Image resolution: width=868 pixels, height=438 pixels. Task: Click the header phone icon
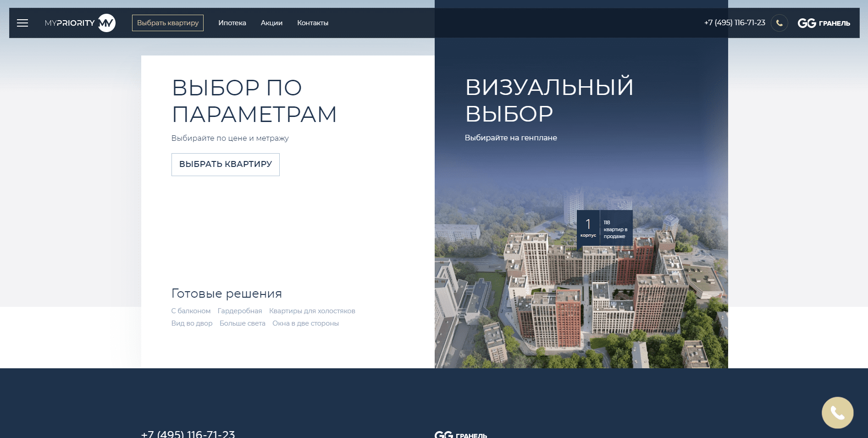(779, 23)
